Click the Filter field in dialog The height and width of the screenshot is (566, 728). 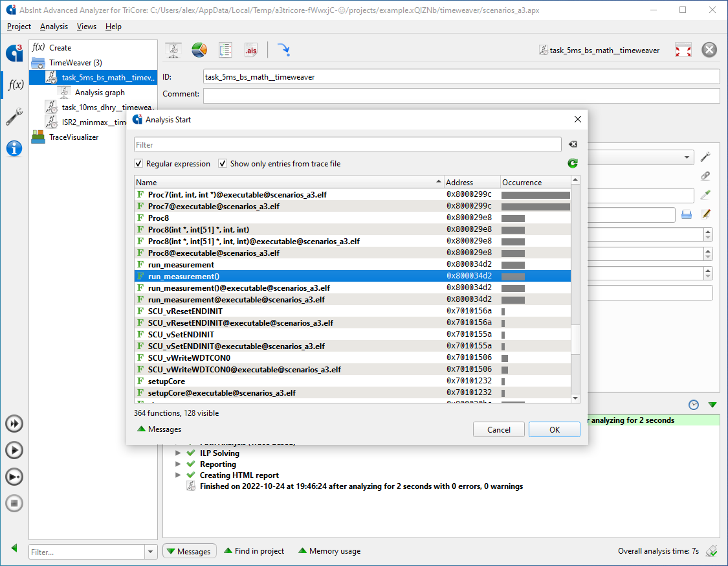pos(347,144)
